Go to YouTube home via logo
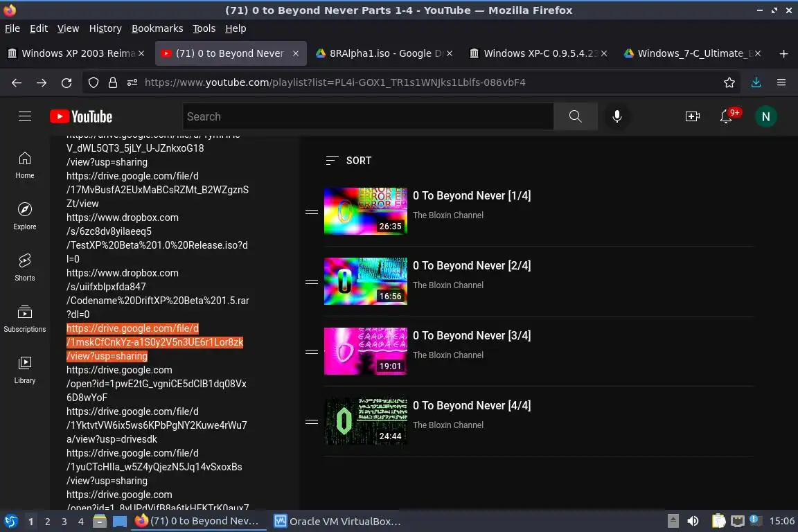This screenshot has height=532, width=798. pos(81,116)
